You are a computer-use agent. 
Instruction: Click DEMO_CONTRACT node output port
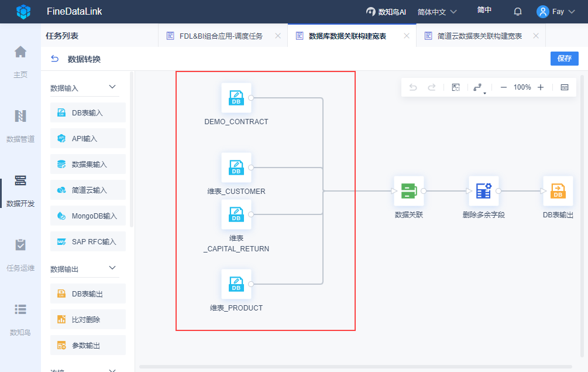(251, 98)
